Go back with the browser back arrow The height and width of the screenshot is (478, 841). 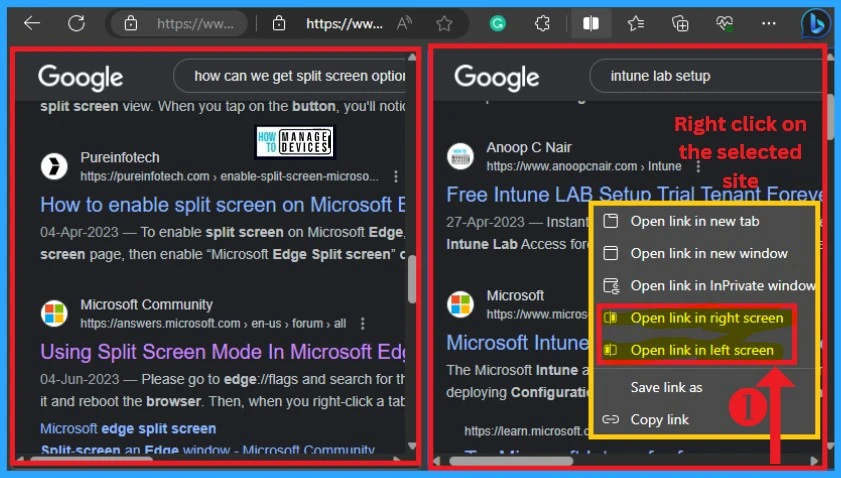pyautogui.click(x=32, y=23)
